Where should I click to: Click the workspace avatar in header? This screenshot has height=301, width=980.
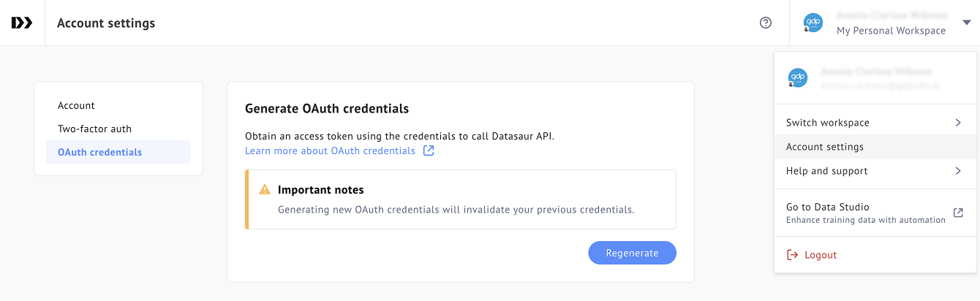coord(813,23)
